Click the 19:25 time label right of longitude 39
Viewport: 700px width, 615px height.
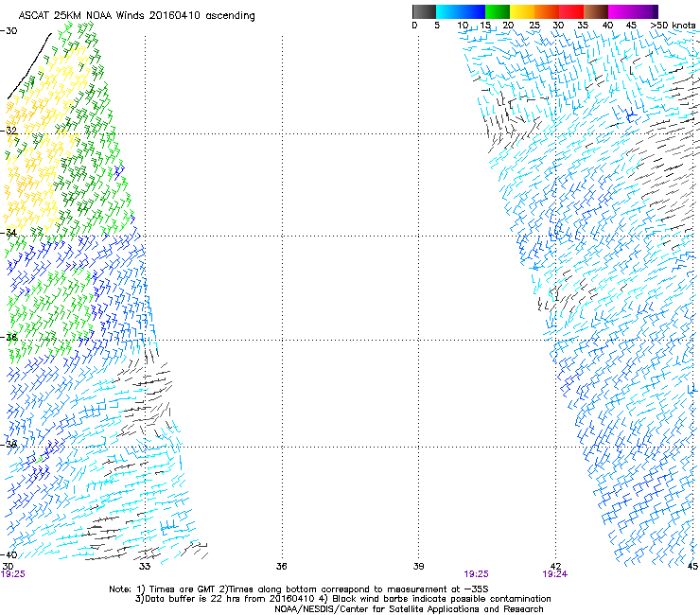tap(477, 574)
